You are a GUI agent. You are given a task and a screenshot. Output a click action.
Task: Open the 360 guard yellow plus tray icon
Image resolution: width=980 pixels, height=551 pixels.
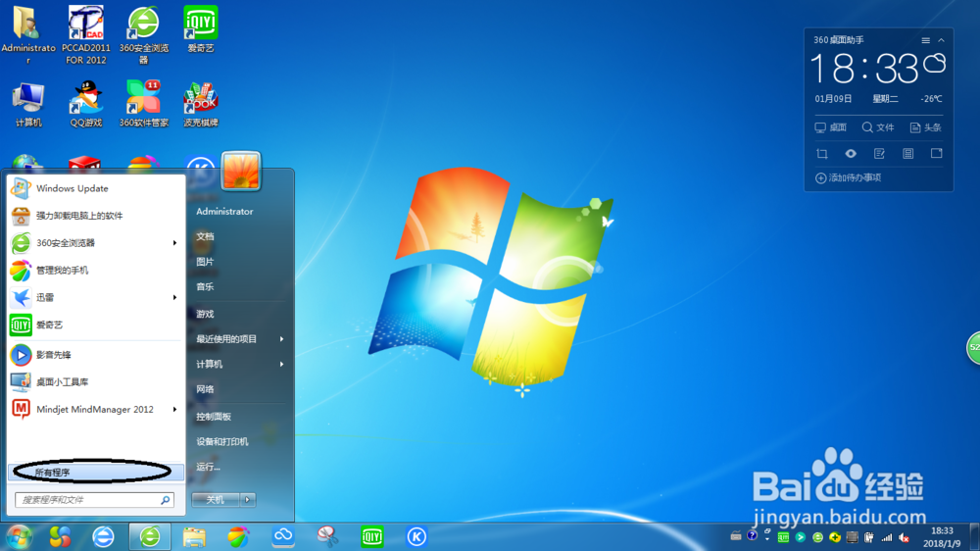point(835,537)
